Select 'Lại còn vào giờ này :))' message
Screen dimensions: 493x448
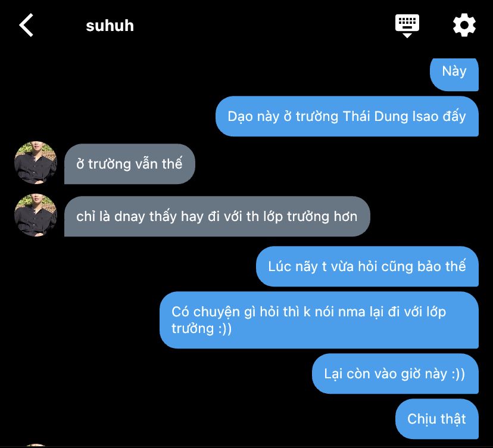(395, 374)
